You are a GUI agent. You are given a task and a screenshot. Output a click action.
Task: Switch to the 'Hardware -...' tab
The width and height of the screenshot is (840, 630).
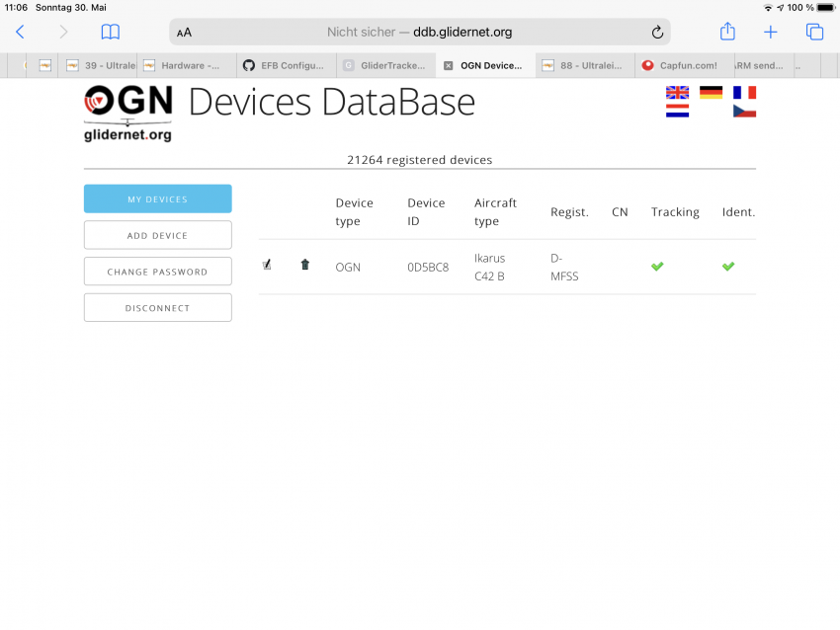[x=187, y=66]
